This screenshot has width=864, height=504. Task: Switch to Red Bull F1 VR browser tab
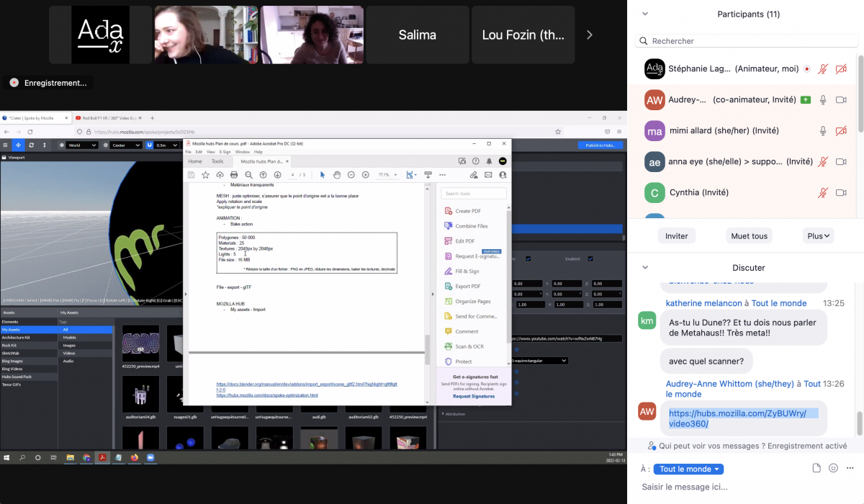pos(109,118)
